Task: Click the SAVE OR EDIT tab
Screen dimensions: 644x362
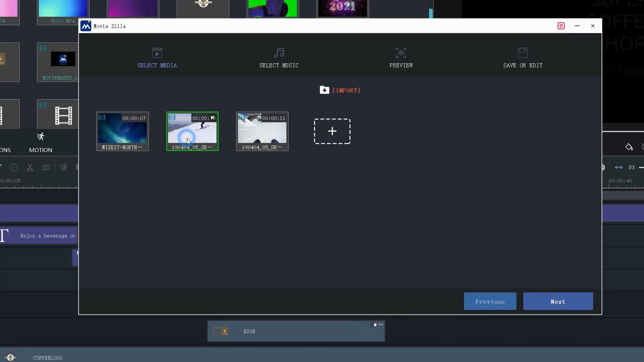Action: [x=523, y=58]
